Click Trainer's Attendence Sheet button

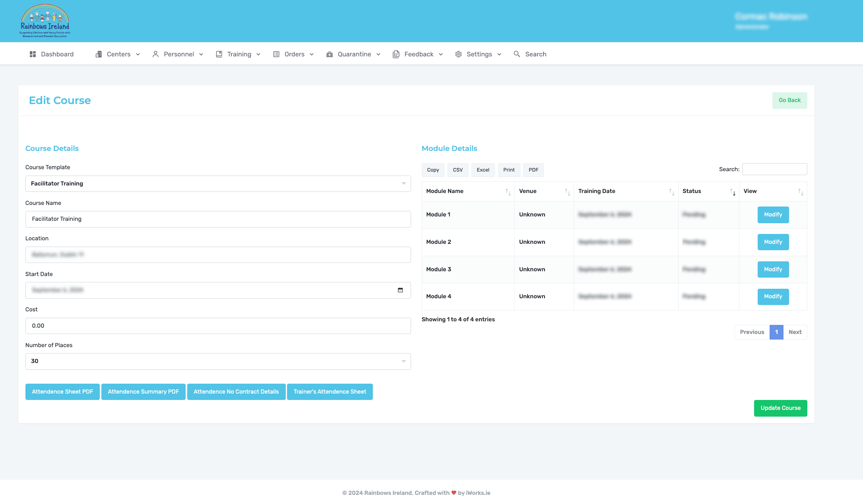(x=330, y=392)
